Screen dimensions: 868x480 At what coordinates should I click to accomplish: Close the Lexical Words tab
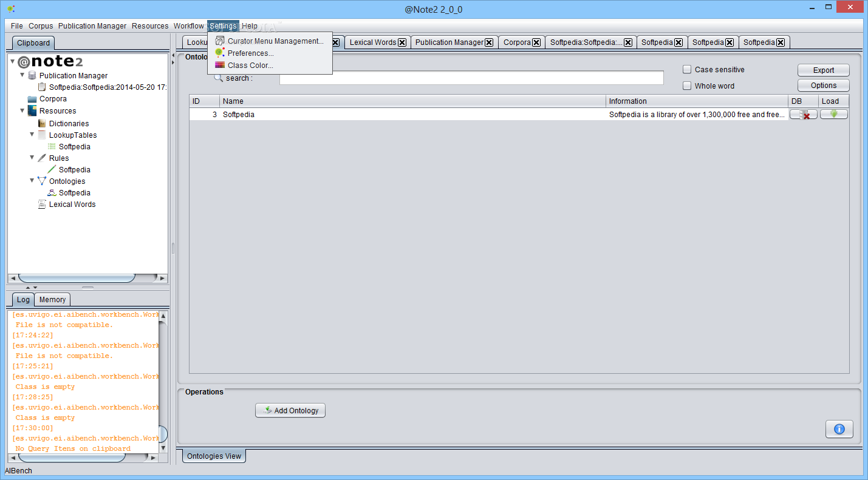pyautogui.click(x=402, y=42)
